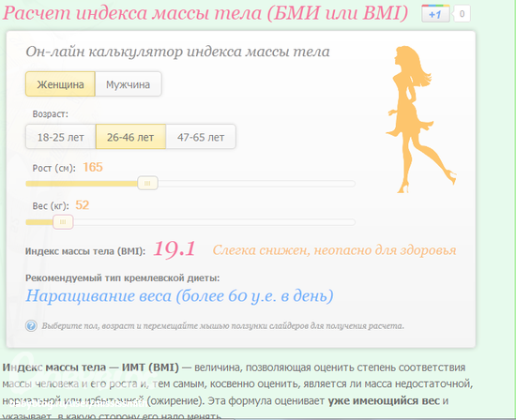
Task: Select the Женщина gender option
Action: pyautogui.click(x=61, y=84)
